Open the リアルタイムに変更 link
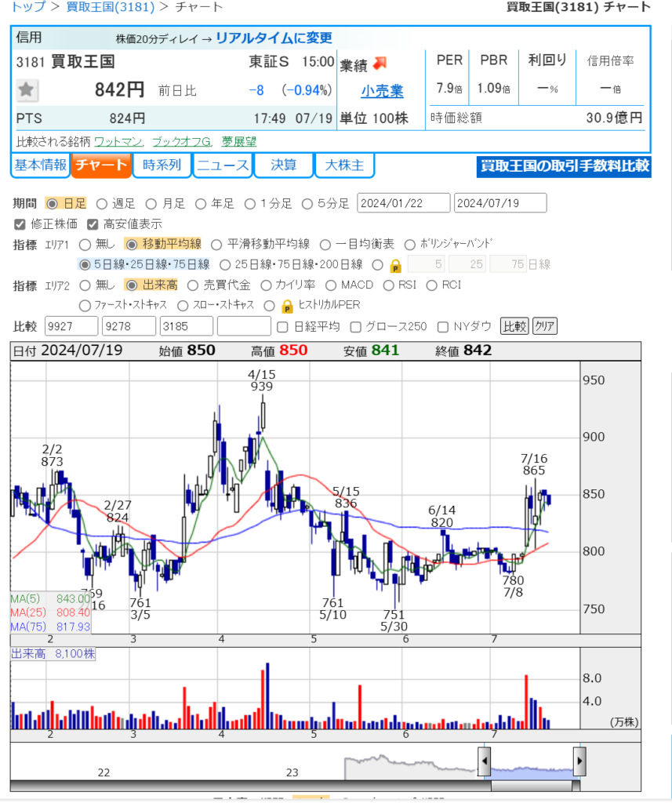 coord(273,38)
